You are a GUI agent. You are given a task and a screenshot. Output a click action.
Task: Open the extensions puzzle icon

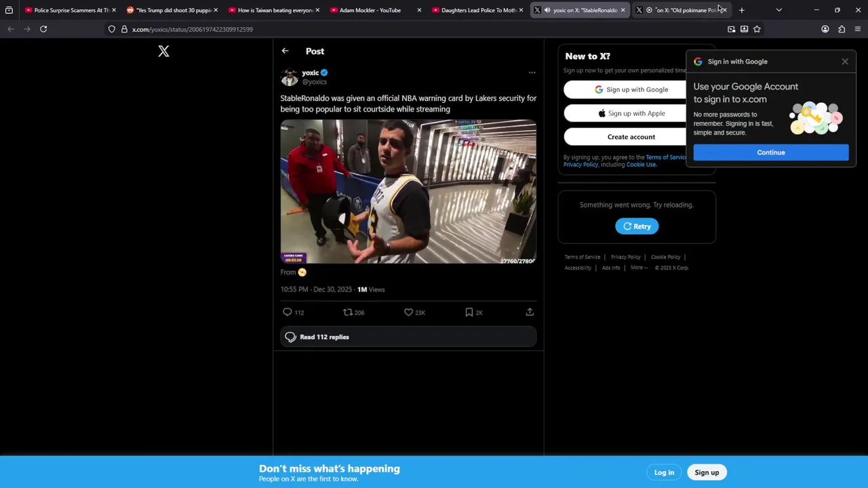point(842,29)
